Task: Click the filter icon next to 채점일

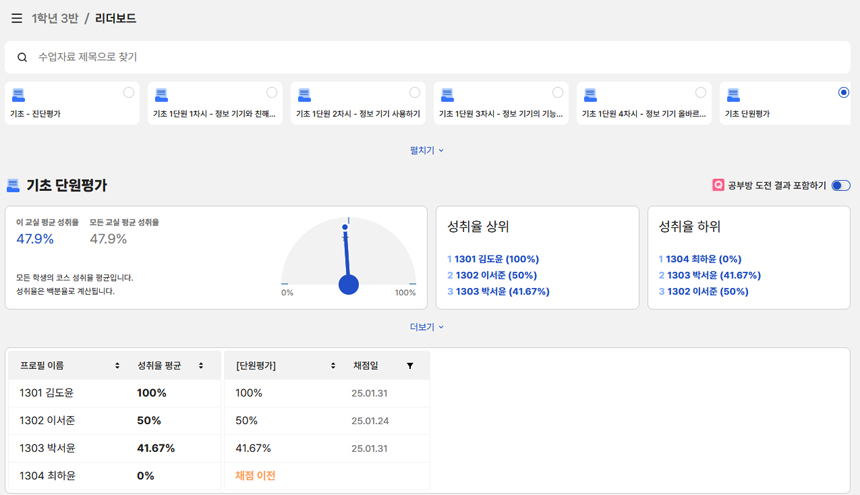Action: [410, 366]
